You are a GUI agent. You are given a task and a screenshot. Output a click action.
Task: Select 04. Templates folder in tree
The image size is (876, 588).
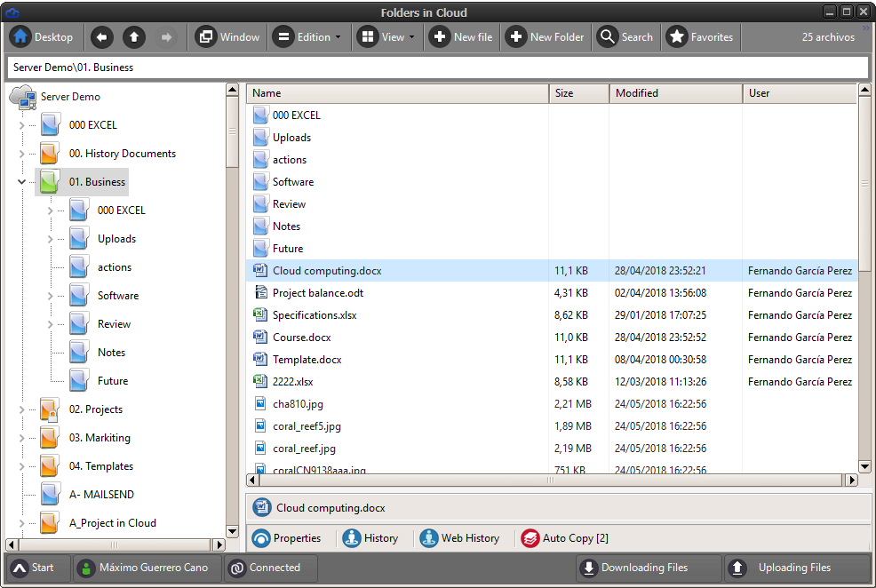86,466
